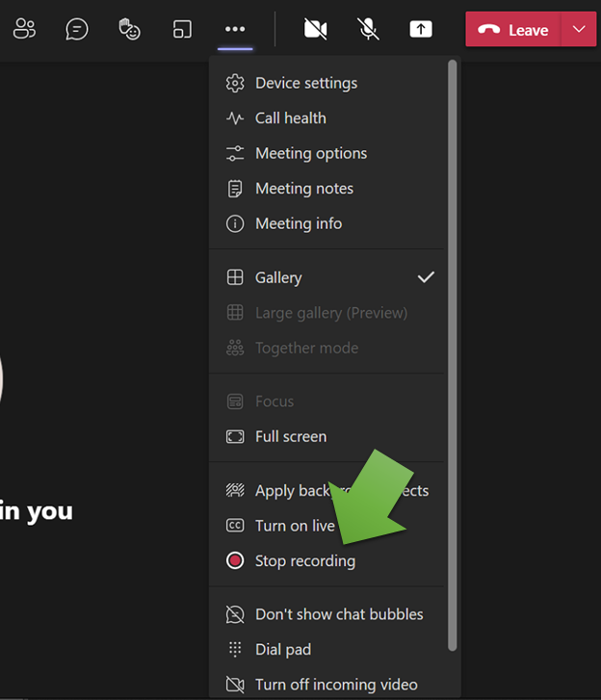
Task: Unmute the microphone
Action: (368, 30)
